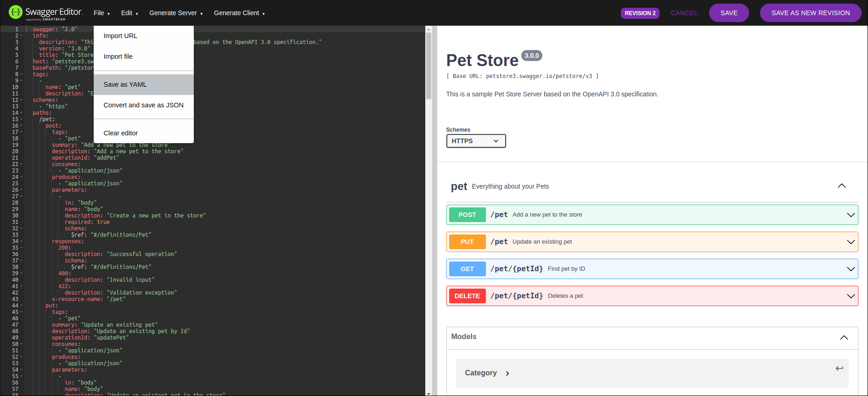The height and width of the screenshot is (396, 868).
Task: Open the Generate Server menu
Action: (175, 13)
